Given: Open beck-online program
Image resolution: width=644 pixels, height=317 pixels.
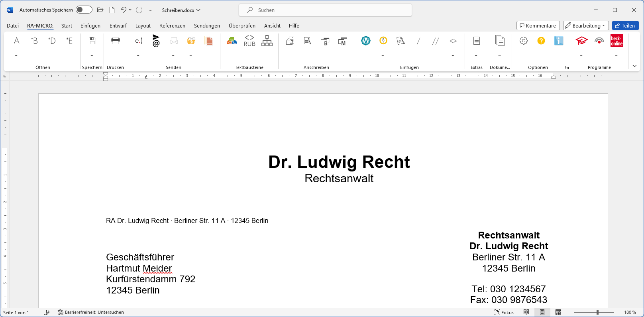Looking at the screenshot, I should click(x=617, y=41).
